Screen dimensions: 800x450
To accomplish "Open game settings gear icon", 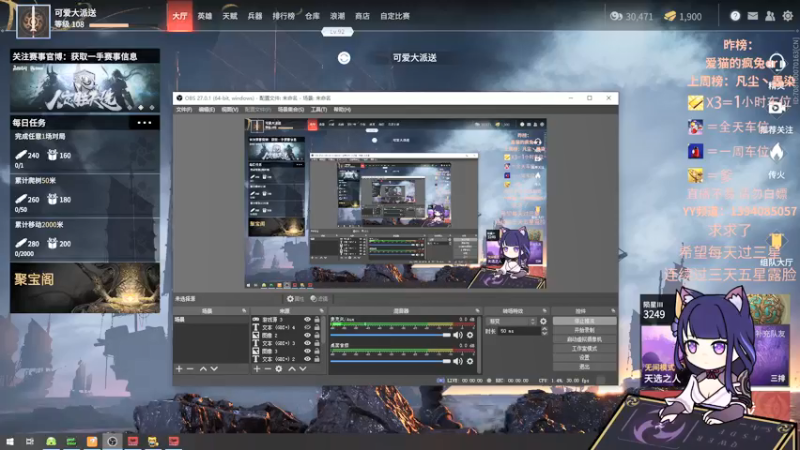I will tap(788, 16).
